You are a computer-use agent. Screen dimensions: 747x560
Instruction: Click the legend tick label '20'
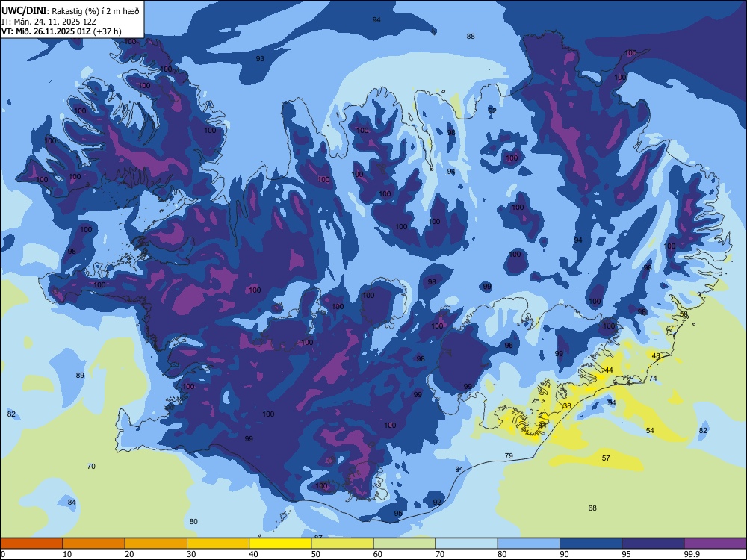129,554
